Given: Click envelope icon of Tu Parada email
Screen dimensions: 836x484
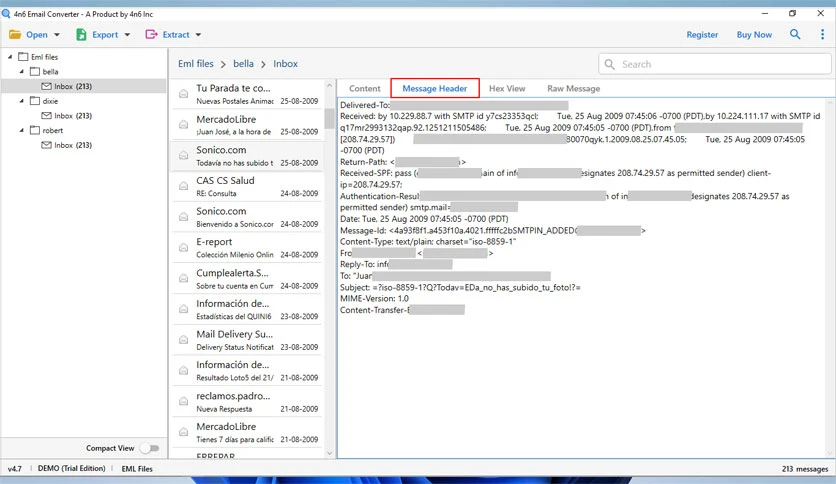Looking at the screenshot, I should 183,94.
